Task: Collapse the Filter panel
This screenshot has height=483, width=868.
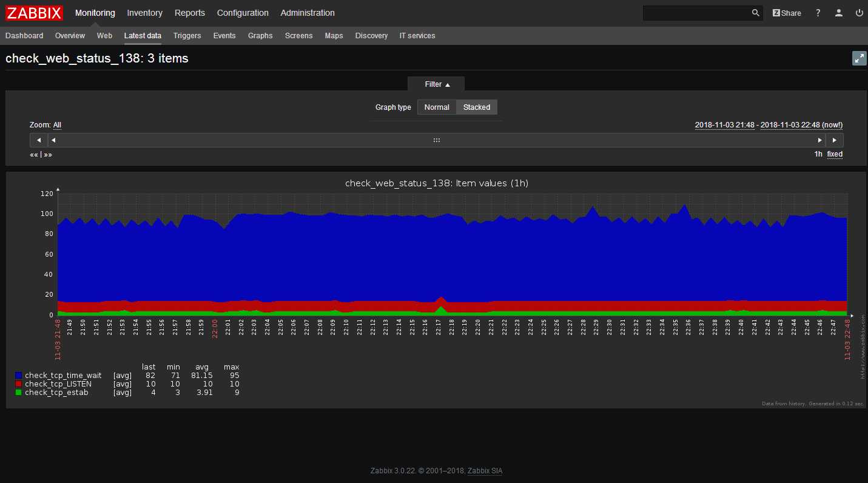Action: click(437, 84)
